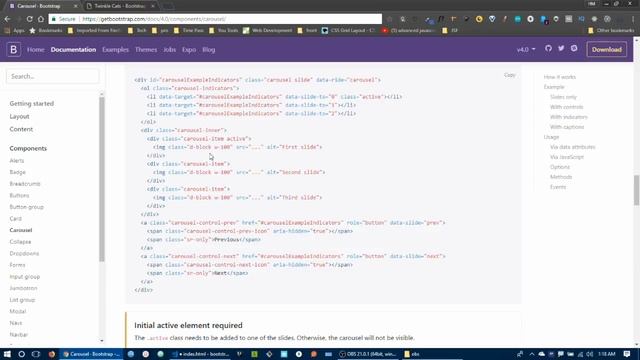
Task: Open Navbar in the sidebar
Action: pyautogui.click(x=19, y=335)
